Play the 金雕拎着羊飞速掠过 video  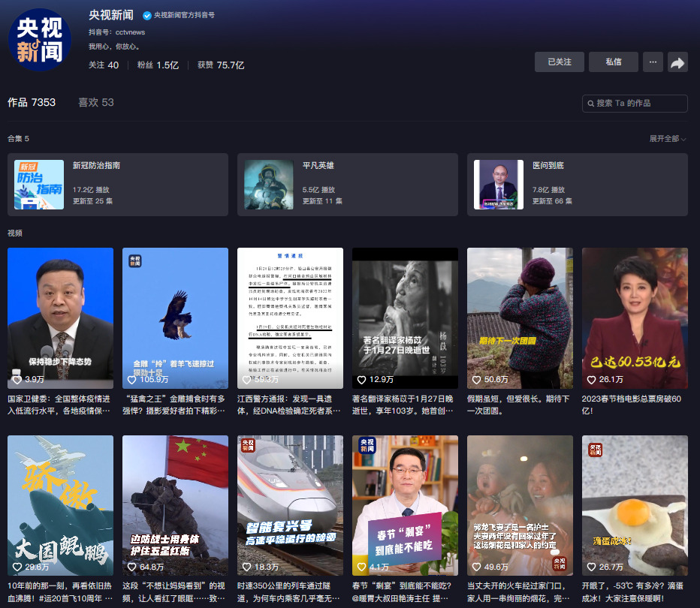tap(175, 318)
